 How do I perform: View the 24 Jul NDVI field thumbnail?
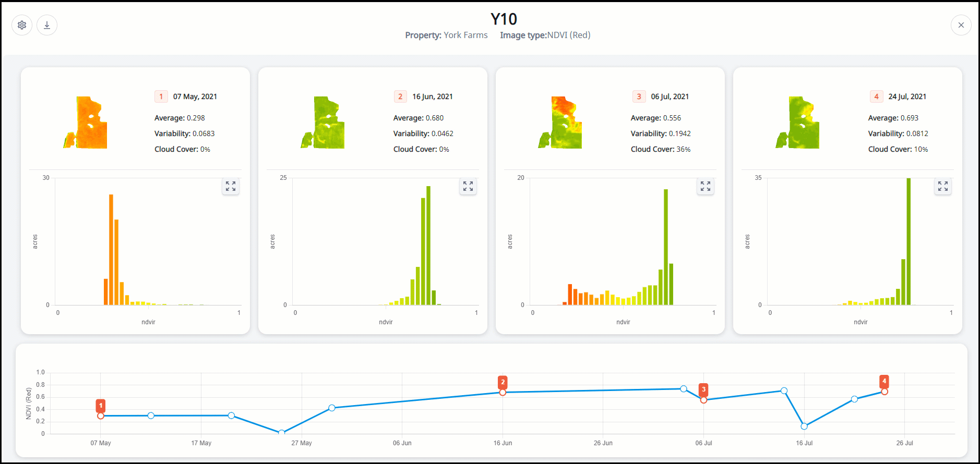click(798, 123)
